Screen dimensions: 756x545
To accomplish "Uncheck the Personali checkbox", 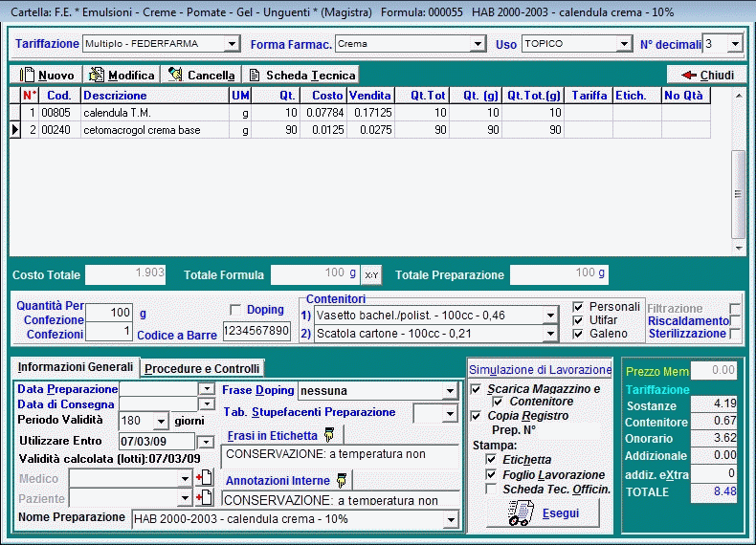I will coord(578,307).
